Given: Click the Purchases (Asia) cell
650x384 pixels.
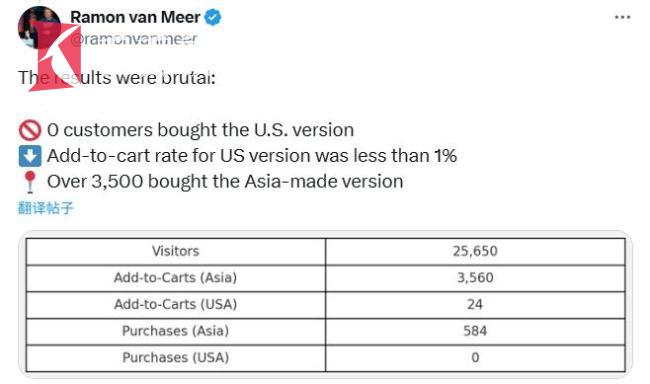Looking at the screenshot, I should tap(176, 331).
